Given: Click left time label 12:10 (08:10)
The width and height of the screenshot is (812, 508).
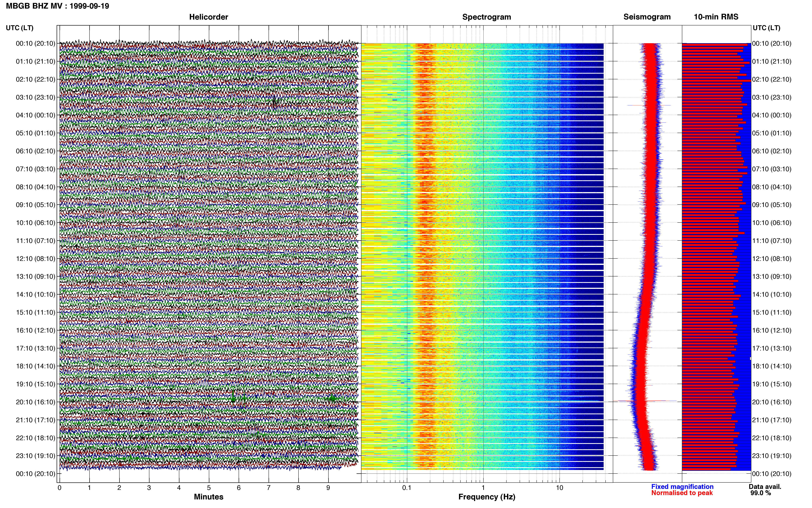Looking at the screenshot, I should tap(36, 259).
